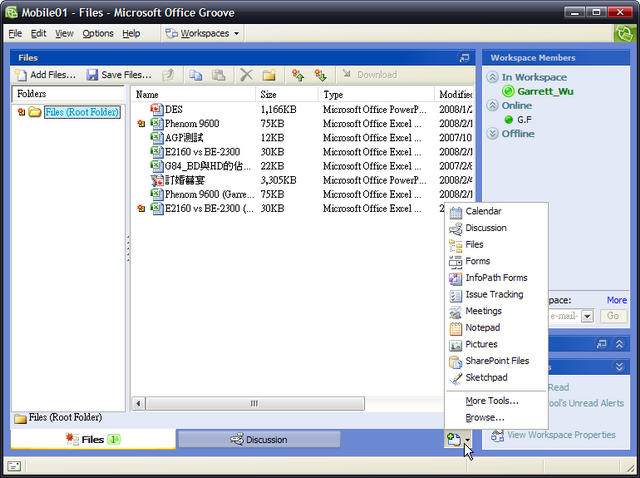
Task: Click the add tool icon button
Action: point(454,440)
